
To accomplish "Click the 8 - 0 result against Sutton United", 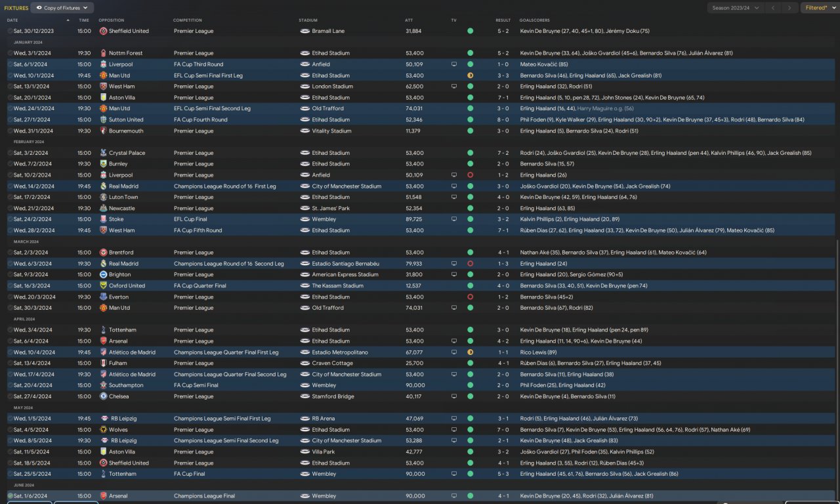I will point(503,120).
